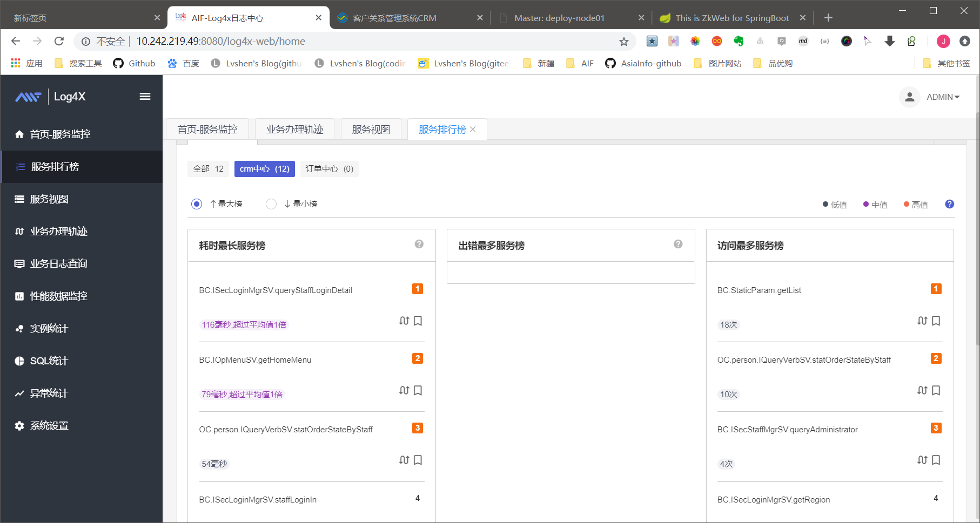Open 业务日志查询 in sidebar
This screenshot has width=980, height=523.
pyautogui.click(x=82, y=264)
